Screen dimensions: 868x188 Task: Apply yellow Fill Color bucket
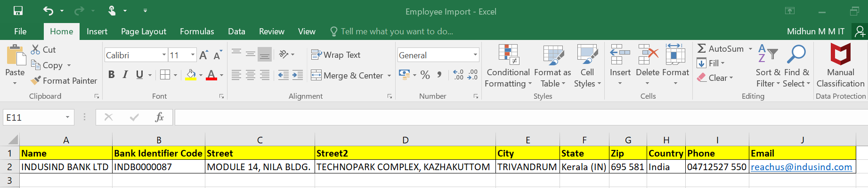click(191, 75)
